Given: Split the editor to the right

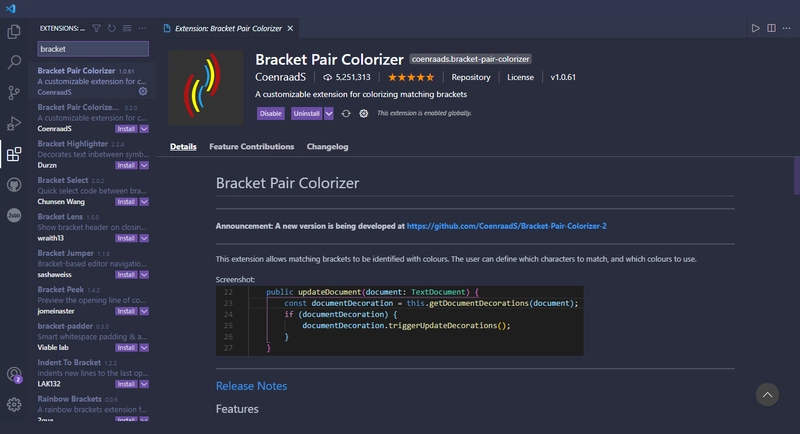Looking at the screenshot, I should [771, 28].
